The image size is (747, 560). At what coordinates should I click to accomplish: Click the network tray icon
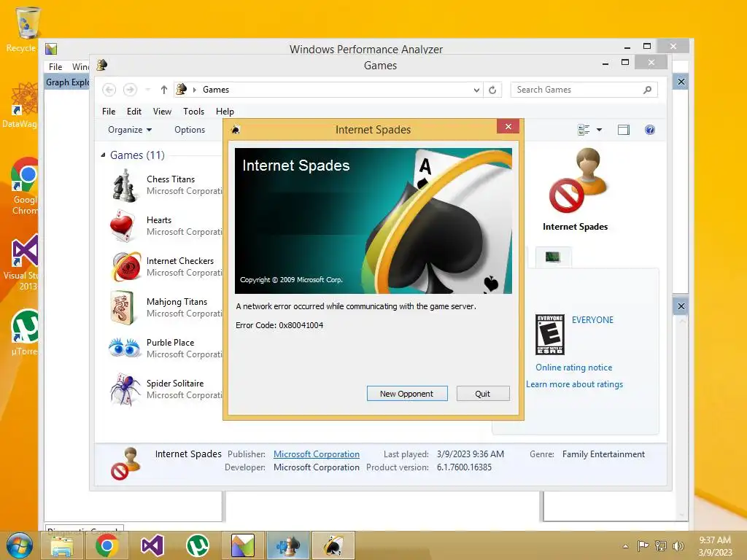coord(660,545)
